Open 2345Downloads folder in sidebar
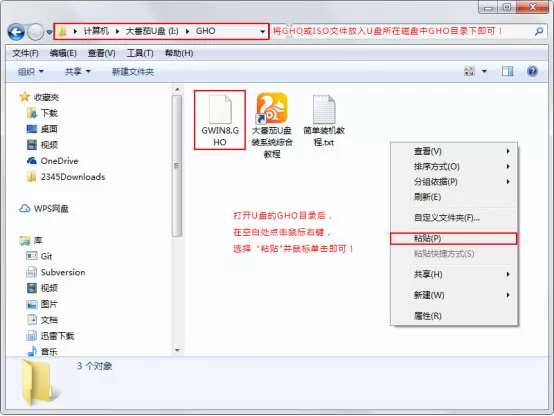 tap(66, 177)
